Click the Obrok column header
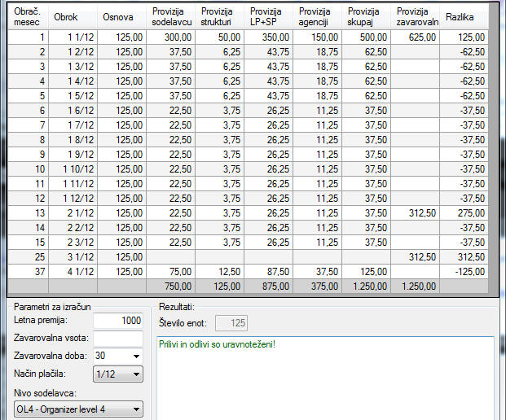This screenshot has height=420, width=506. tap(72, 16)
